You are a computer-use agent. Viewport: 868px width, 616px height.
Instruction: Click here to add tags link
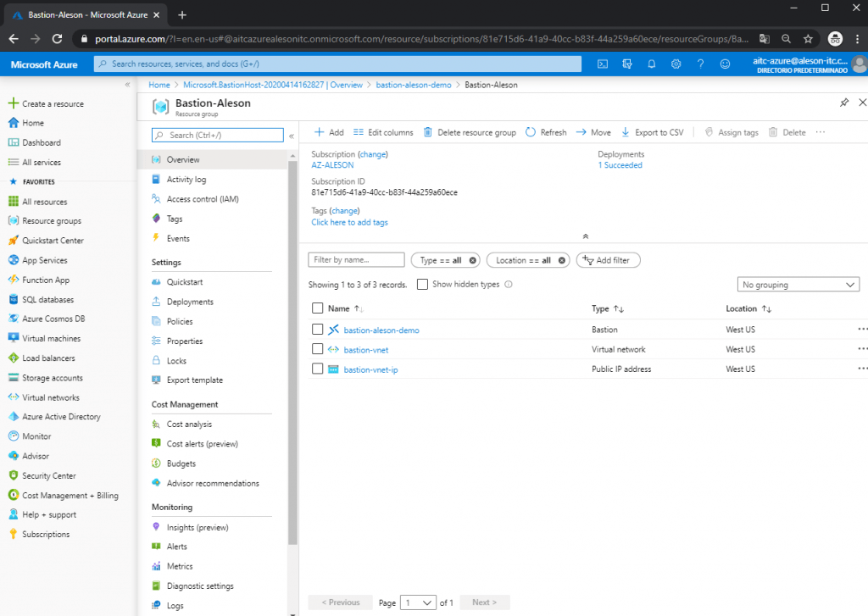click(349, 223)
